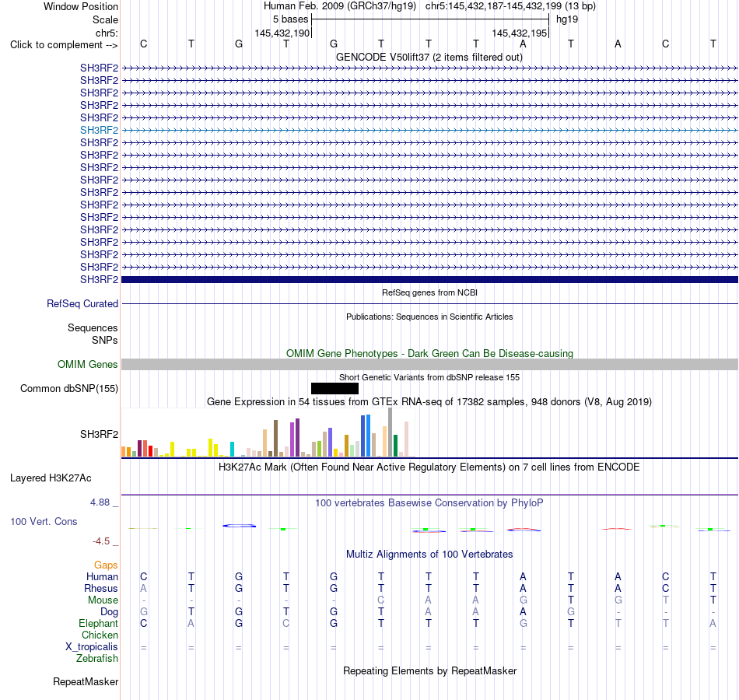739x700 pixels.
Task: Click the 145,432,190 coordinate marker
Action: tap(282, 33)
